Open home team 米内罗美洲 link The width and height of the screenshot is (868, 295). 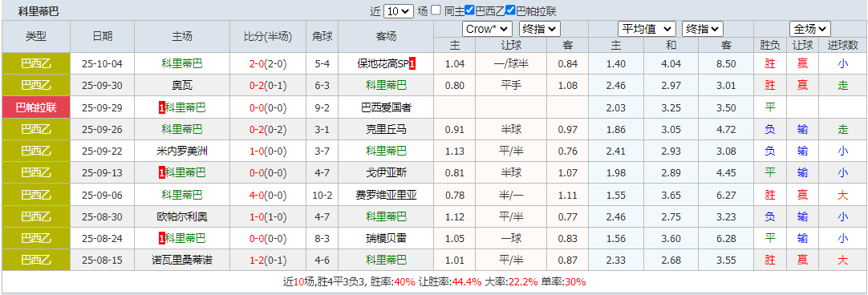[x=182, y=151]
